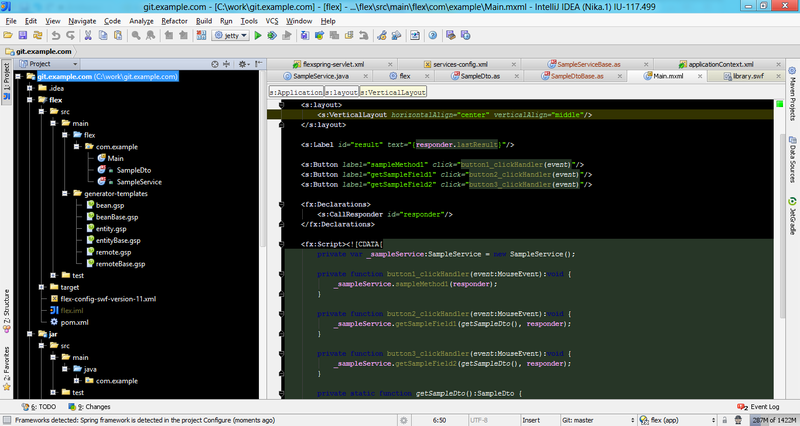800x426 pixels.
Task: Open the flex (app) status bar dropdown
Action: 677,420
